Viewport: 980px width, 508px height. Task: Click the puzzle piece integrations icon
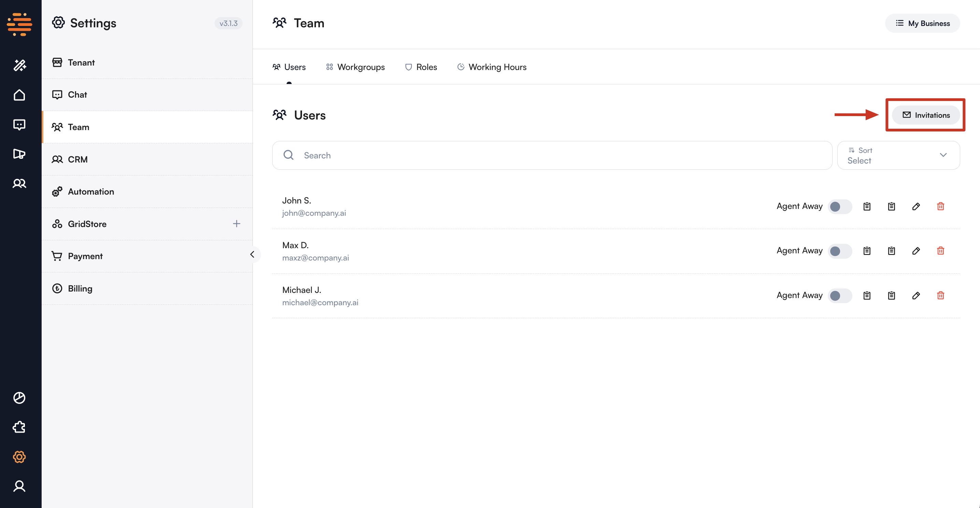click(x=19, y=427)
